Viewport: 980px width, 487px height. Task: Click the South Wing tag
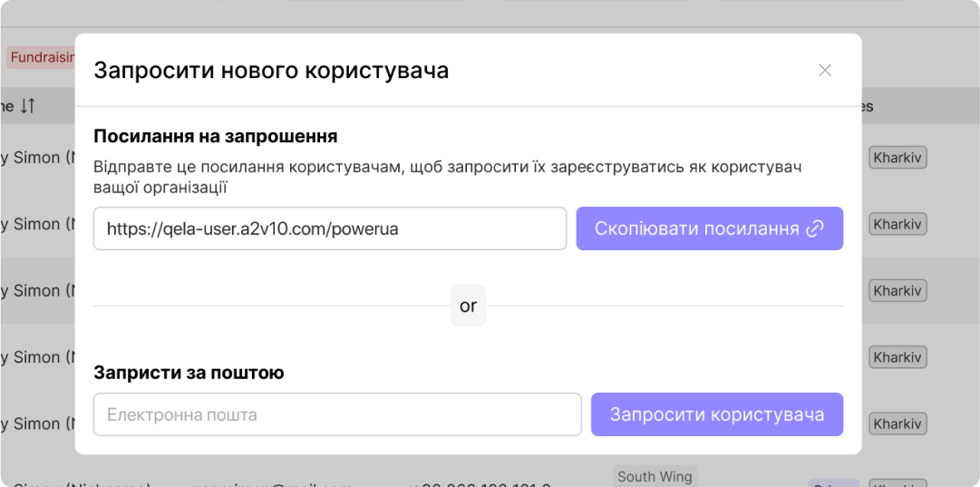click(655, 476)
